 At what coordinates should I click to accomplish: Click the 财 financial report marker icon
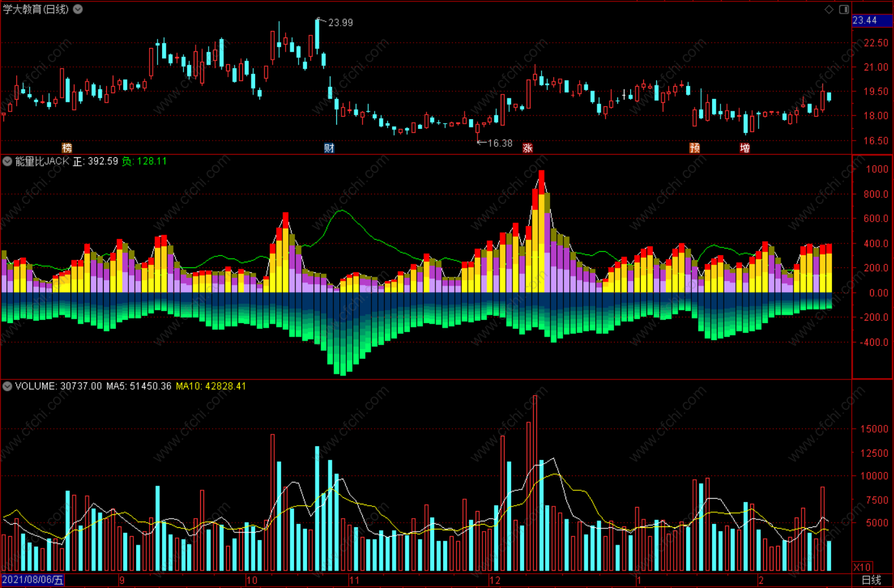point(329,148)
